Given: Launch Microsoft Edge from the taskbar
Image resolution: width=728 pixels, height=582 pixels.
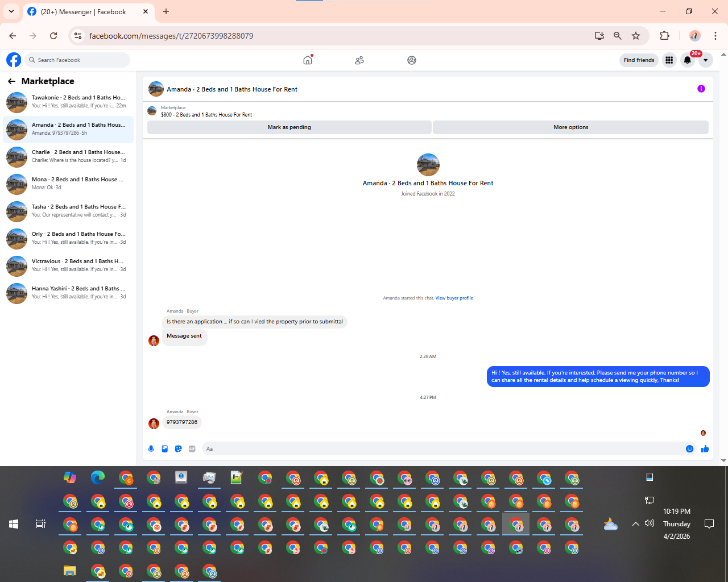Looking at the screenshot, I should point(98,477).
